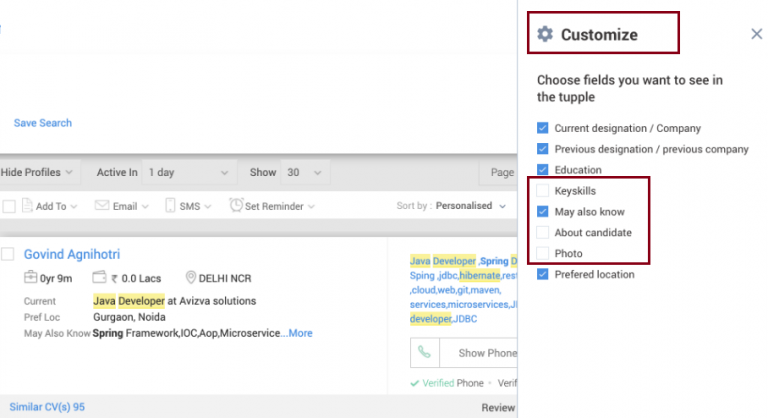768x418 pixels.
Task: Click the salary wallet icon
Action: pyautogui.click(x=100, y=277)
